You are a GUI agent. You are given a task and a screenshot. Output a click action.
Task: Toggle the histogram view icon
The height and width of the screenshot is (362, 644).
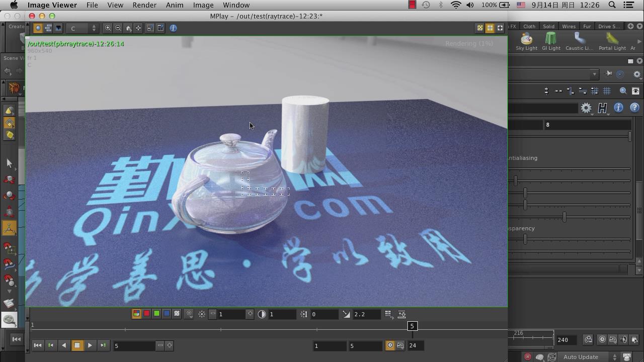(58, 28)
